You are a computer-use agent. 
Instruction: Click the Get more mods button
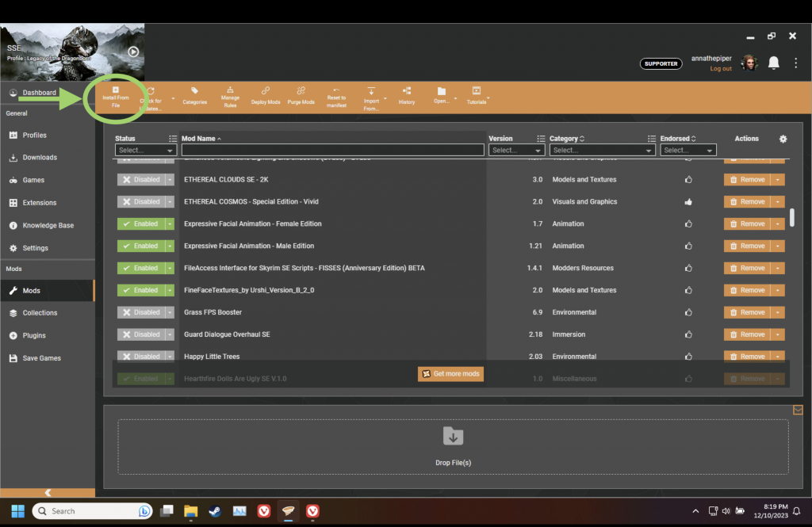(450, 373)
